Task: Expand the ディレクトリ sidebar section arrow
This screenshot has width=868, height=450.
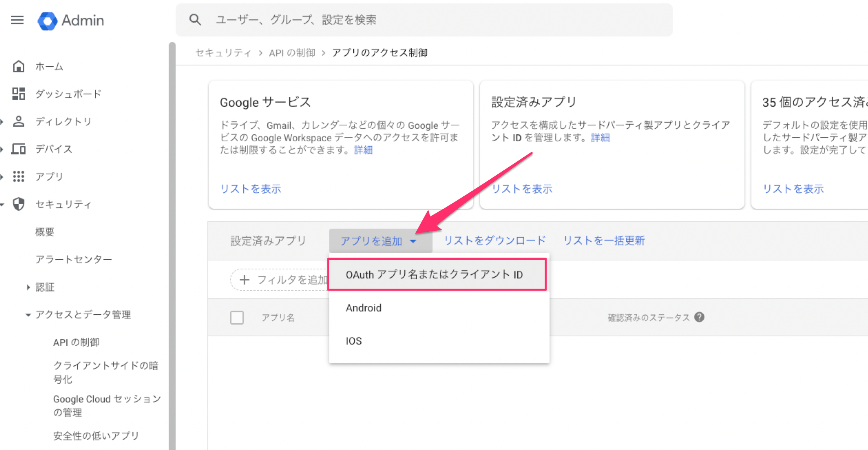Action: [x=2, y=122]
